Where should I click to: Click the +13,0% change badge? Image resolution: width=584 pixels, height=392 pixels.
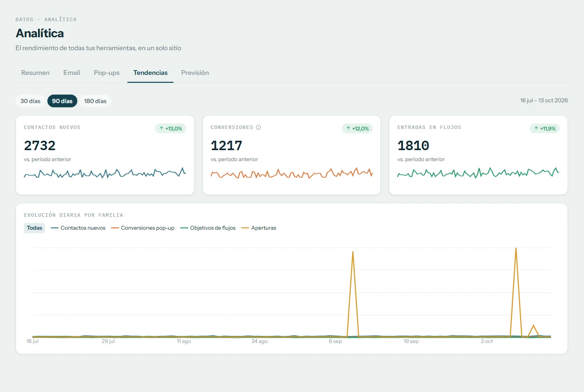point(171,129)
